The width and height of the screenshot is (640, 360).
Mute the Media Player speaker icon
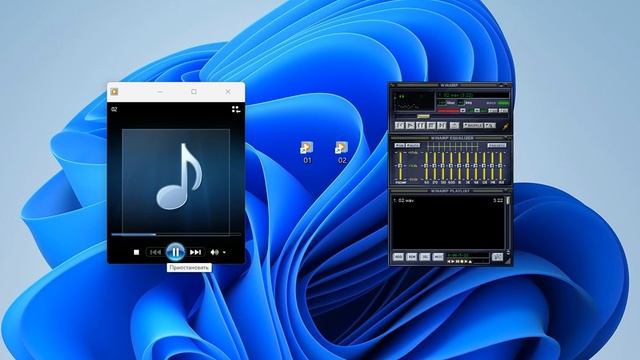[214, 252]
